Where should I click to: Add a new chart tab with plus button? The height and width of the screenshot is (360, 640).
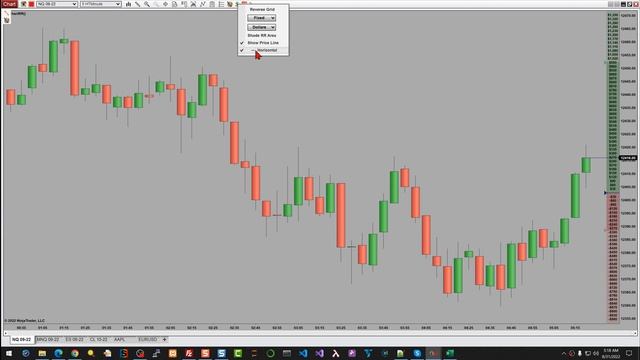coord(164,340)
